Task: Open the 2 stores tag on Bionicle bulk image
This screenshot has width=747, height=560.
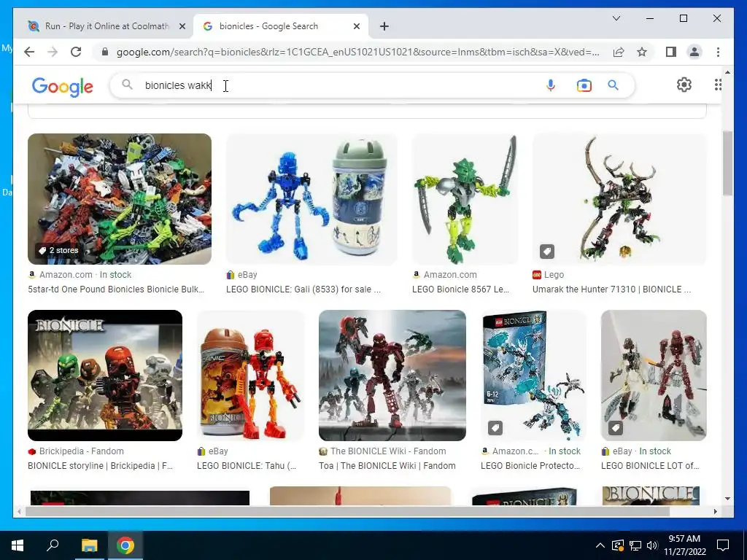Action: 58,251
